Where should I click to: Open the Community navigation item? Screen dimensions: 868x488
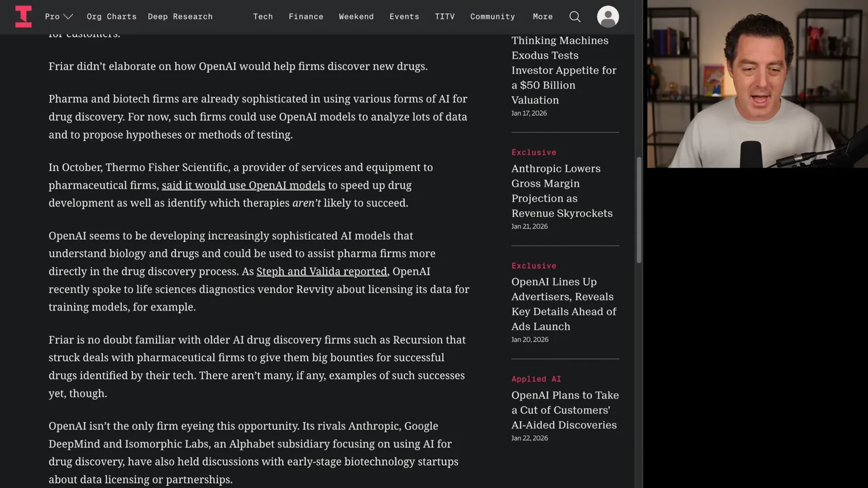click(x=493, y=17)
